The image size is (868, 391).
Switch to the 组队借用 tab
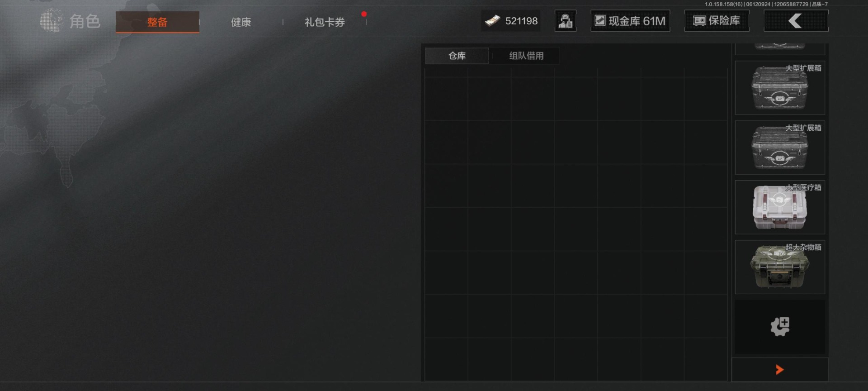(x=526, y=56)
